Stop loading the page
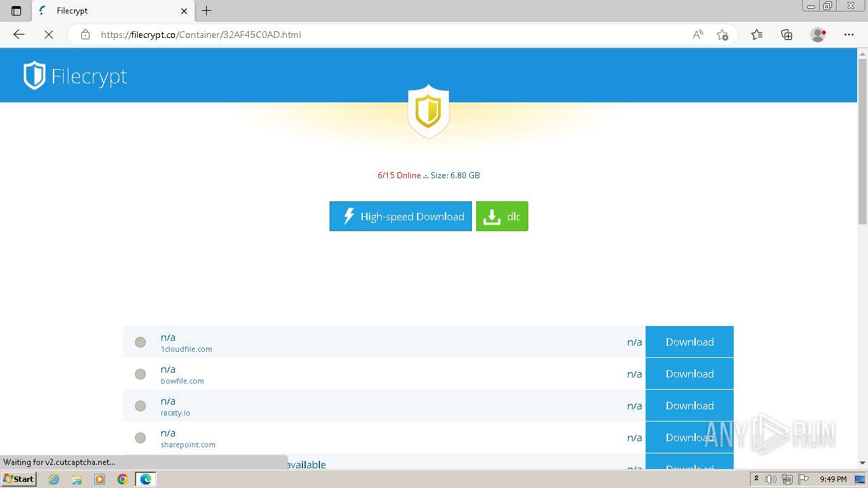Screen dimensions: 868x488 48,35
